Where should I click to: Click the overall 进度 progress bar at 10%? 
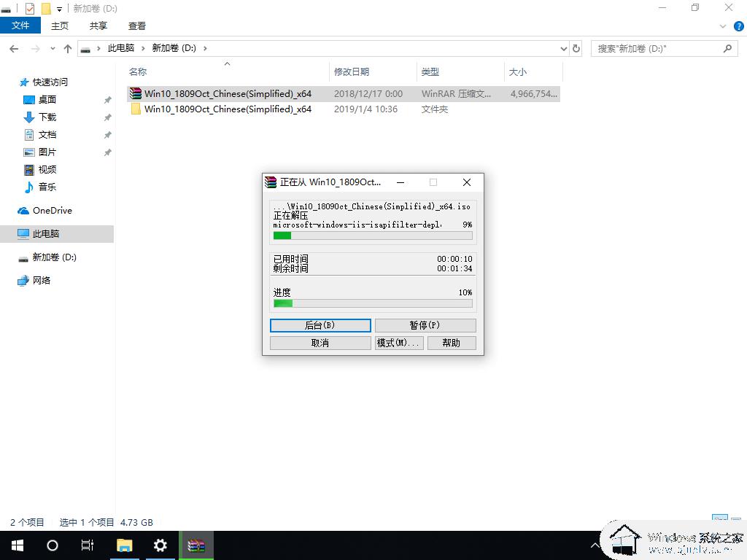[373, 303]
